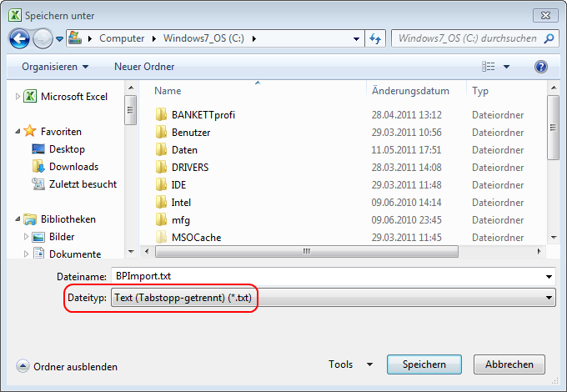Click the Refresh button beside address bar
This screenshot has width=567, height=392.
[x=375, y=38]
